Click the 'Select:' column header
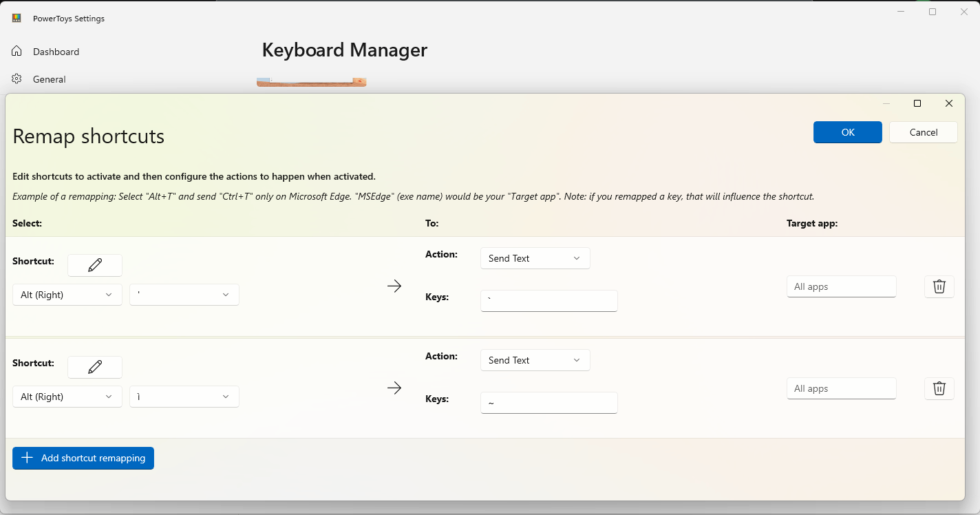This screenshot has width=980, height=515. (x=28, y=223)
